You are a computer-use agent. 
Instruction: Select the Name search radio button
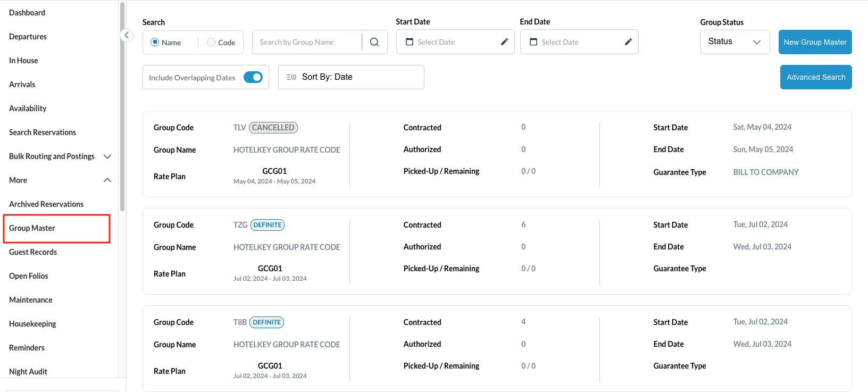[x=155, y=42]
